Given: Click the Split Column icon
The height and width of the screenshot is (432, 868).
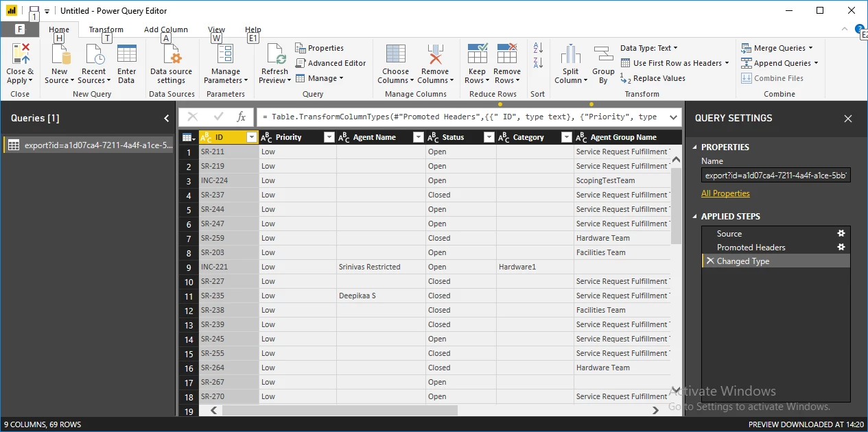Looking at the screenshot, I should coord(571,54).
